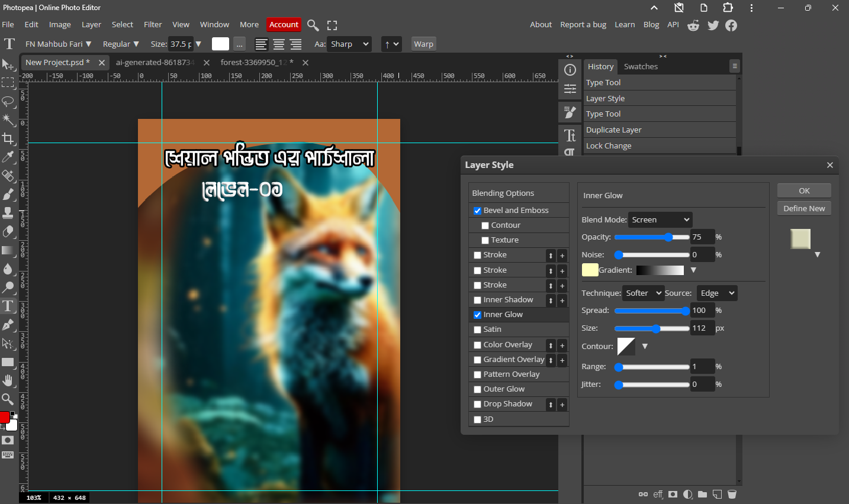Open the Source Edge dropdown

pos(716,293)
